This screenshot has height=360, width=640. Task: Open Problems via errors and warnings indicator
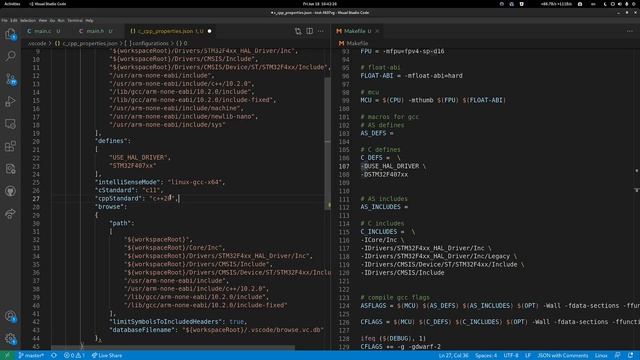74,356
